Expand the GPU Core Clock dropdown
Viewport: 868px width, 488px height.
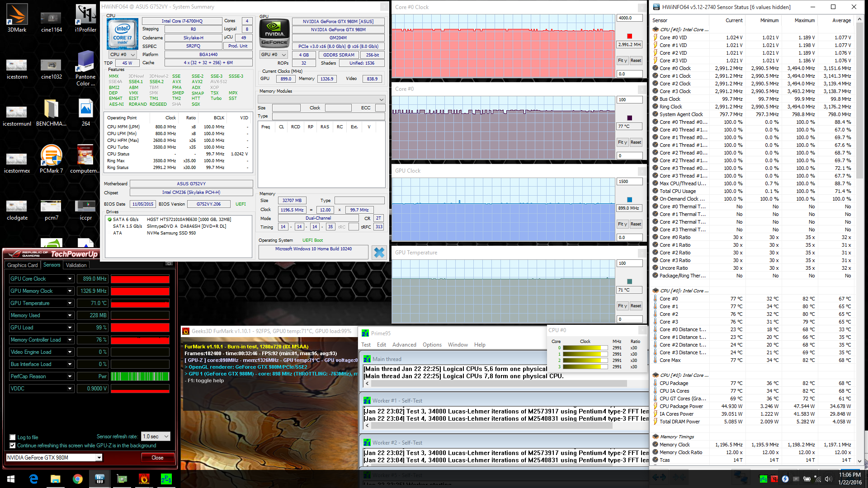coord(70,279)
